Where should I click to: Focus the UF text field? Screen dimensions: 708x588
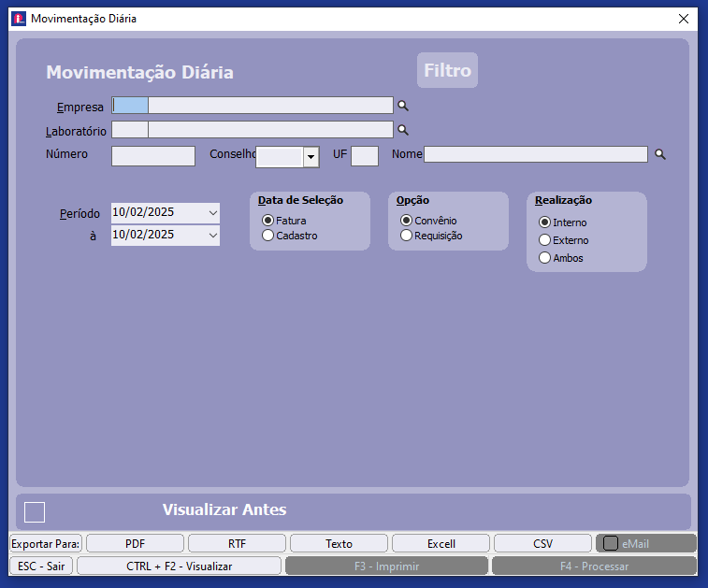364,156
